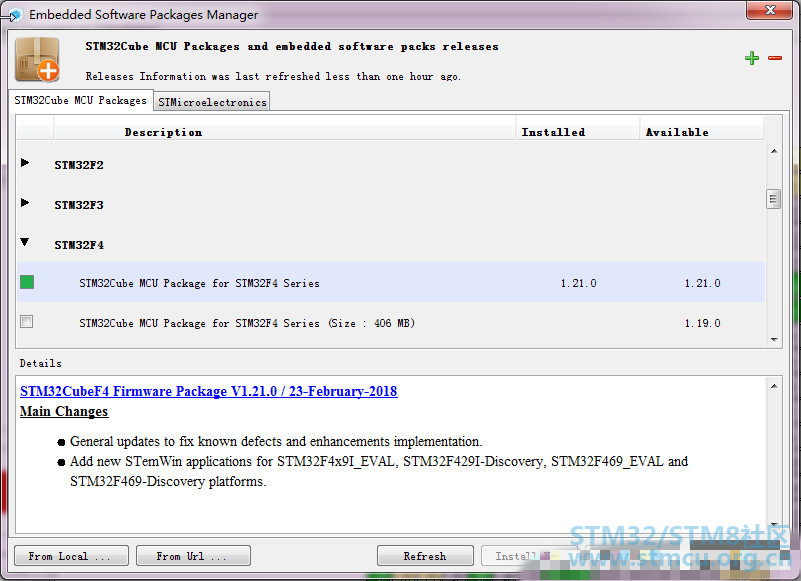The height and width of the screenshot is (581, 801).
Task: Click the Available version 1.21.0 cell
Action: point(702,283)
